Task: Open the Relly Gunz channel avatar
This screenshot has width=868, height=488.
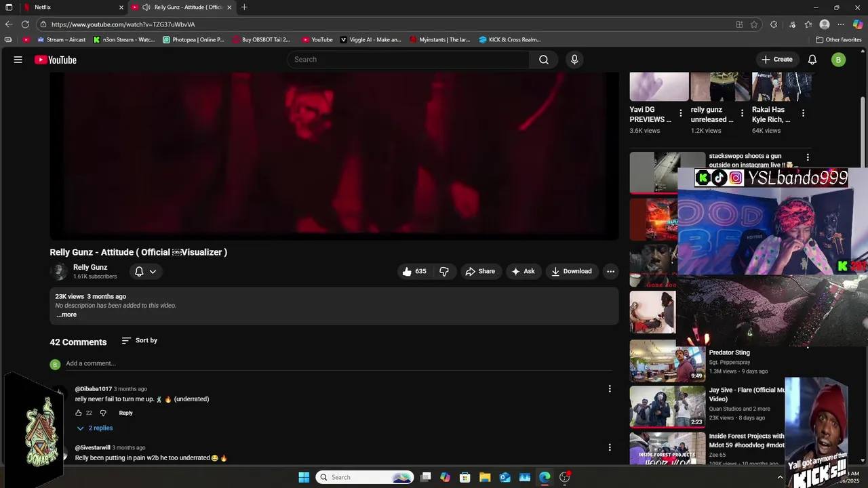Action: [59, 272]
